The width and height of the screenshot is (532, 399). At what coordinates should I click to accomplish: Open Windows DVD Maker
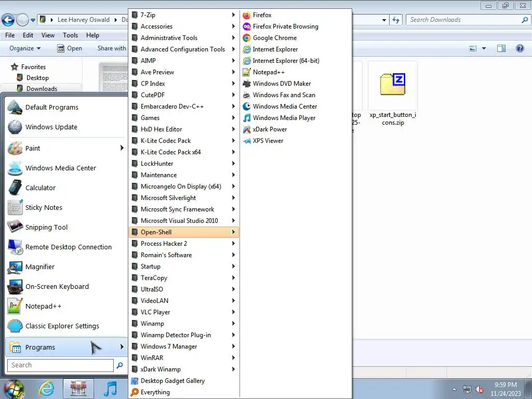coord(276,84)
